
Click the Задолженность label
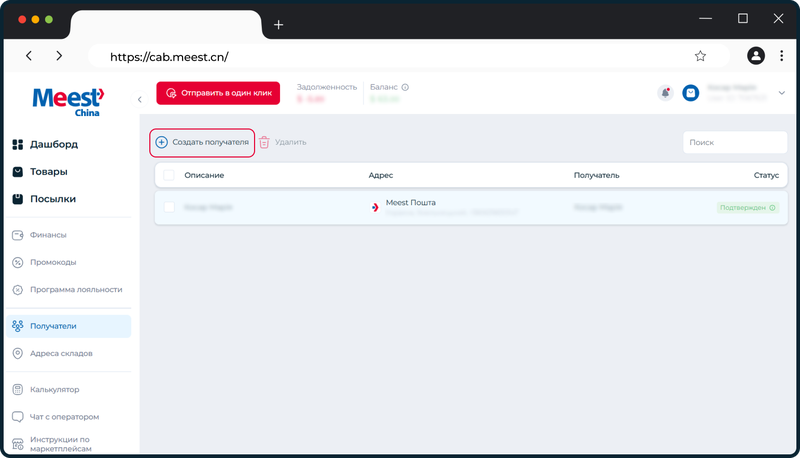click(x=327, y=87)
